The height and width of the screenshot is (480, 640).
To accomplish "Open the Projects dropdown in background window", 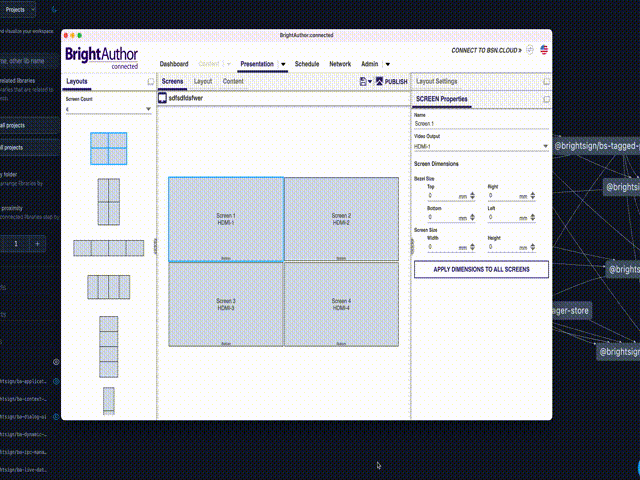I will 18,9.
